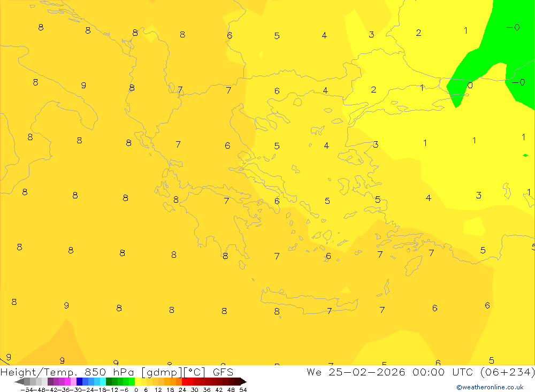The height and width of the screenshot is (392, 535).
Task: Pick the yellow legend swatch above 0
Action: point(137,382)
